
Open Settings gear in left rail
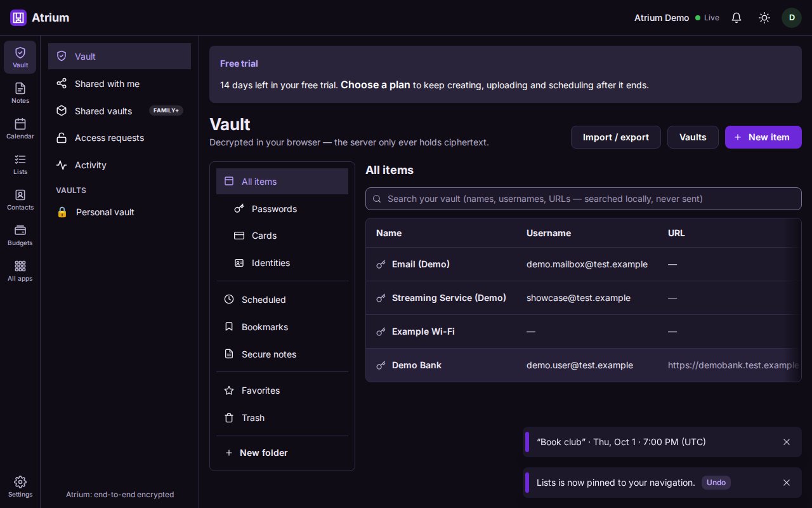tap(20, 486)
